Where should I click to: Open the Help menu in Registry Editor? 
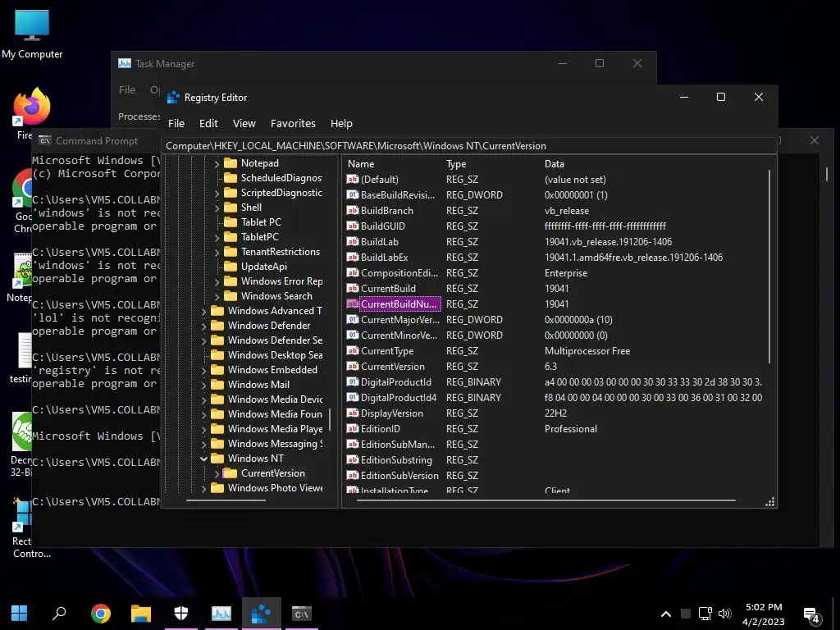(341, 123)
